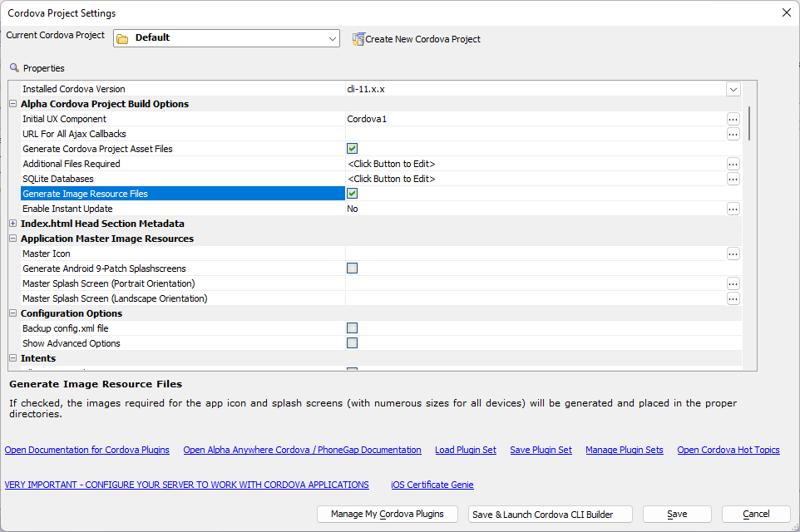Expand Index.html Head Section Metadata
The height and width of the screenshot is (532, 800).
13,224
